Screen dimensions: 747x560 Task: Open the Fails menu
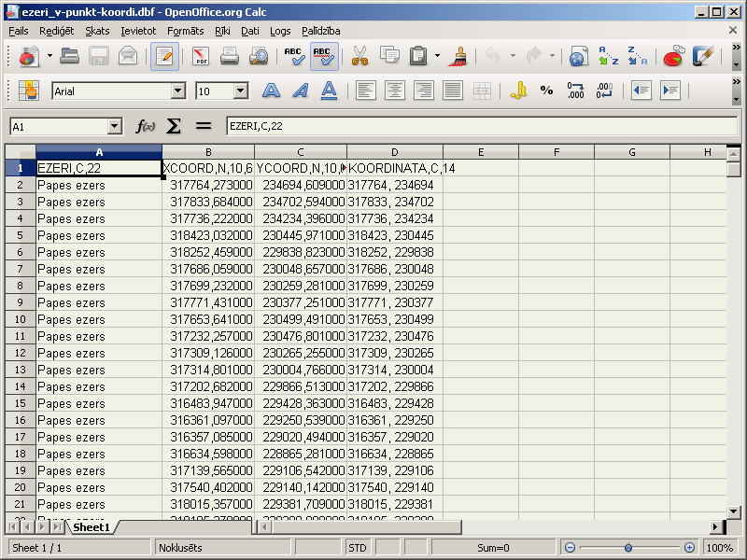pyautogui.click(x=19, y=31)
